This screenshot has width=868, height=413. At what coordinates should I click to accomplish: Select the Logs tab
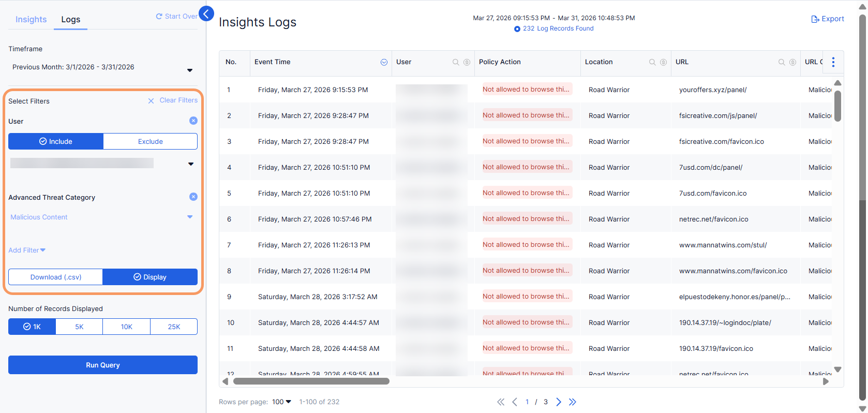click(x=71, y=20)
